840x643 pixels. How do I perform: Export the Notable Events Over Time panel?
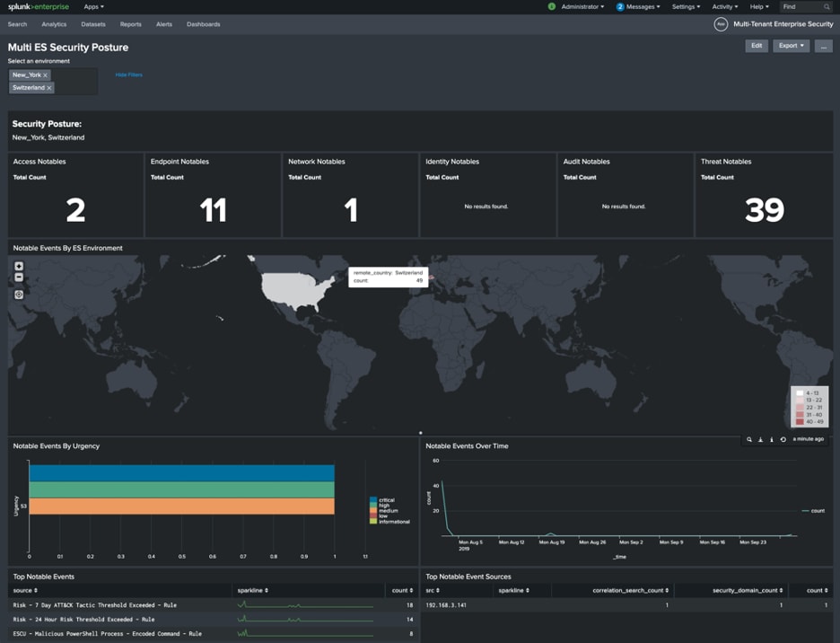pyautogui.click(x=760, y=439)
